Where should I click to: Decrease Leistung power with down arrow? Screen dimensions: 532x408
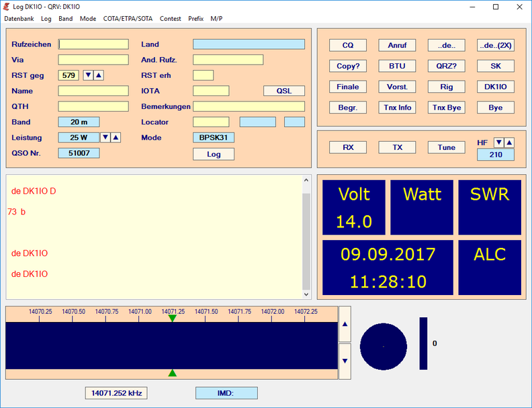tap(105, 138)
